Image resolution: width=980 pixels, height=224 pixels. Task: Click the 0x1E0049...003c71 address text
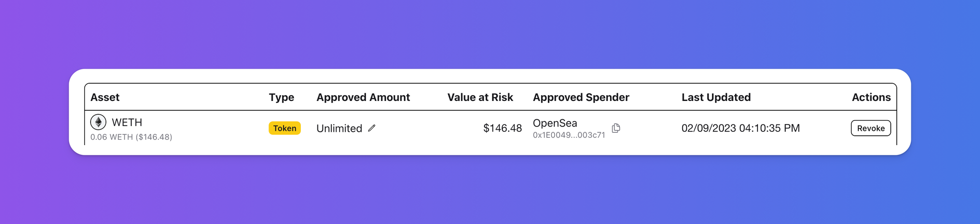click(x=568, y=135)
